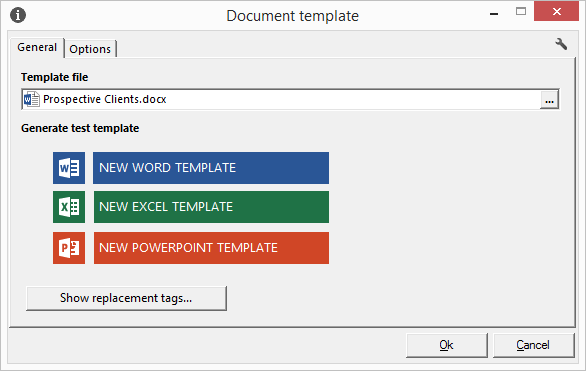Maximize the Document template window

click(521, 12)
